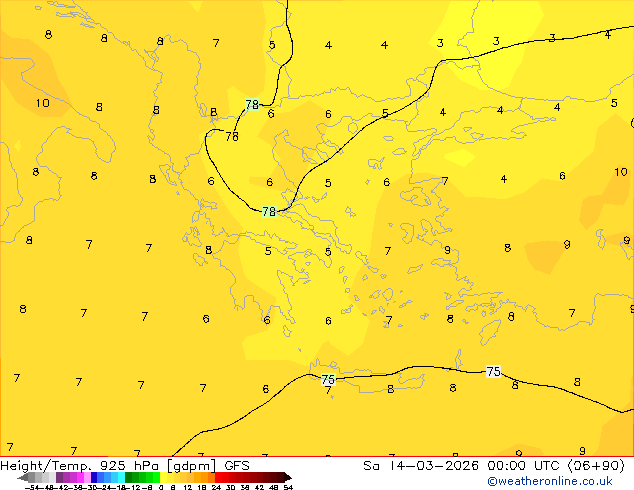Click the legend value -54
Viewport: 634px width, 490px height.
click(33, 487)
